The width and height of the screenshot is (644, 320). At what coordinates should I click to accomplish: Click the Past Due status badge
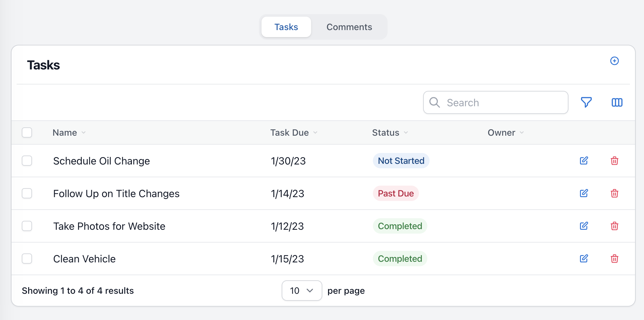(396, 193)
